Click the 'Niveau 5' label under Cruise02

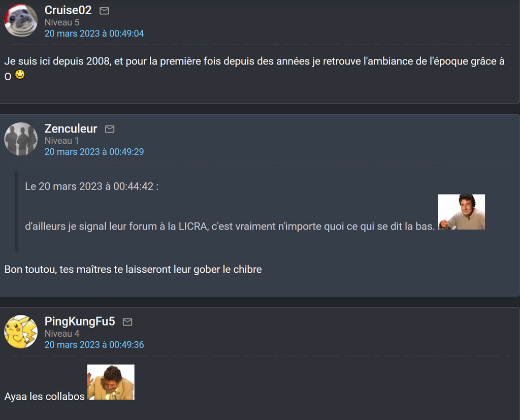click(x=62, y=22)
